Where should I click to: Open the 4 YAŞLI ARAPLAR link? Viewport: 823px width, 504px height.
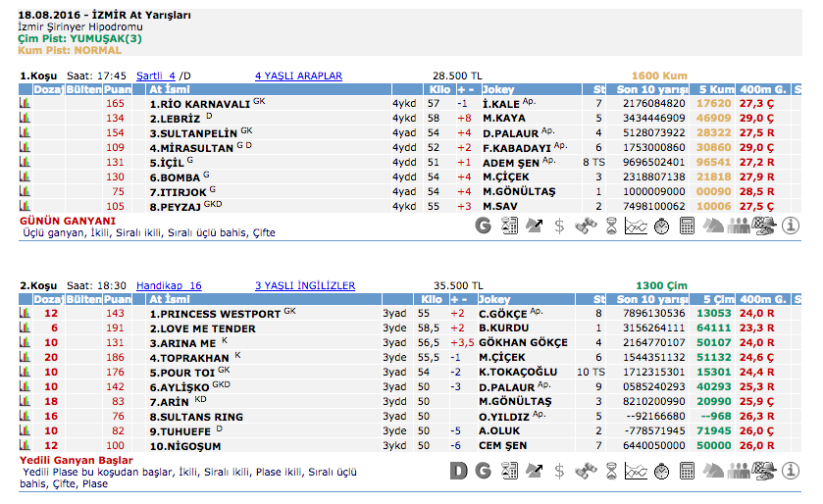(x=298, y=76)
